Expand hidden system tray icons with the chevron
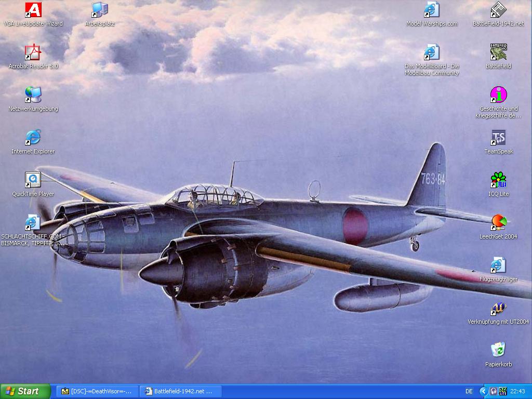The image size is (532, 399). click(484, 392)
